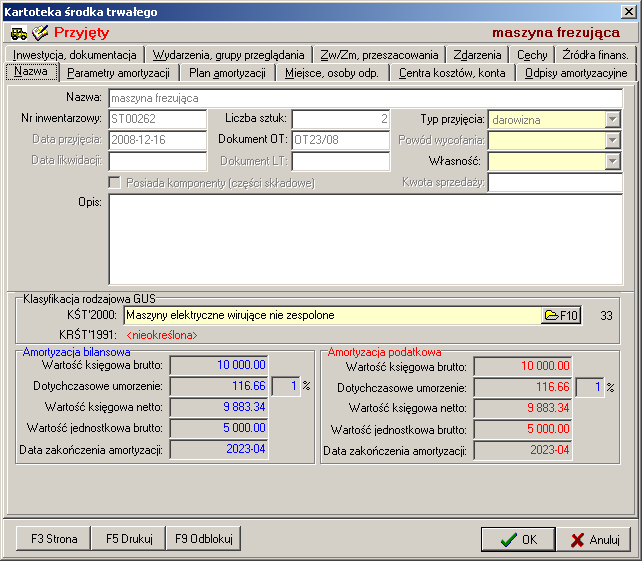Open the 'Centra kosztów, konta' tab

tap(452, 73)
